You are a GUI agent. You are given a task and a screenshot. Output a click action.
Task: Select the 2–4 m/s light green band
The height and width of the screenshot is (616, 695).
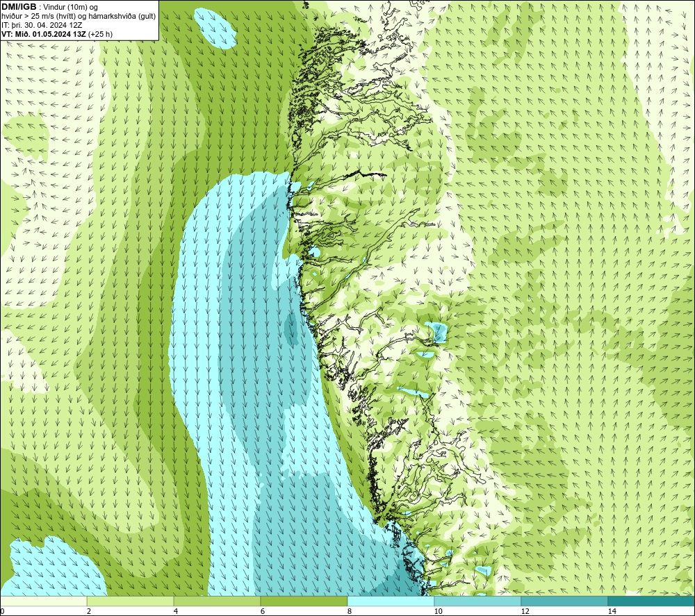click(131, 601)
